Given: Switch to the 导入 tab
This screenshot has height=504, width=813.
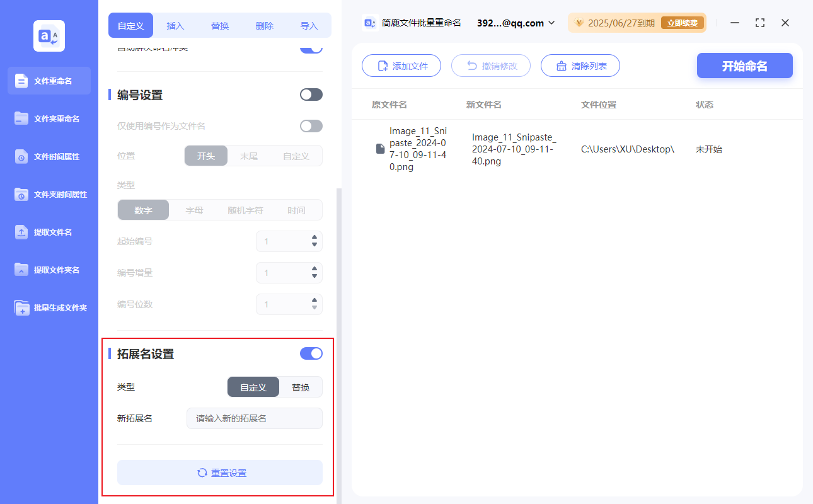Looking at the screenshot, I should 309,25.
